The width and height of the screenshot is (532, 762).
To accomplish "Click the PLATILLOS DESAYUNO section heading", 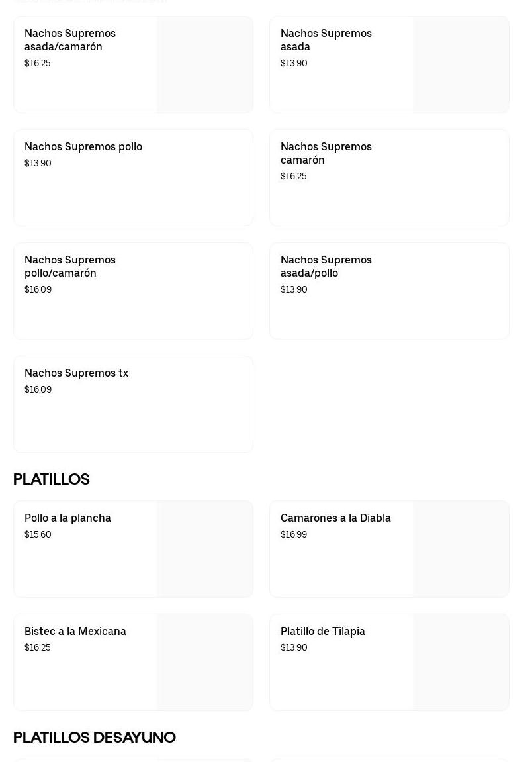I will (x=95, y=738).
